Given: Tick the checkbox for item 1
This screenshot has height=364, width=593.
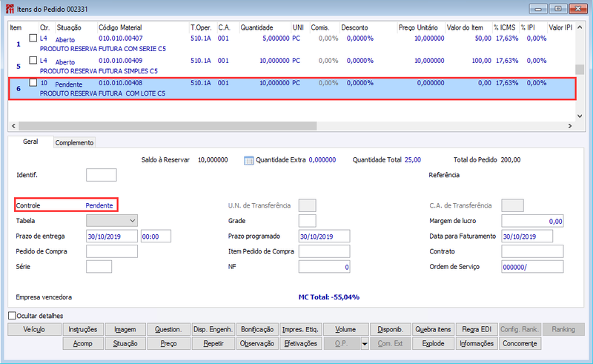Looking at the screenshot, I should tap(33, 39).
